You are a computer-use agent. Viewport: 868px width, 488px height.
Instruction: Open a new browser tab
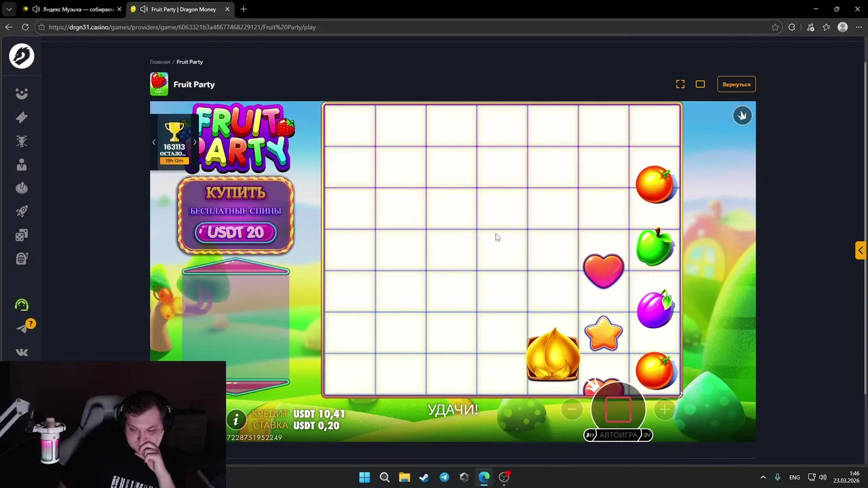243,9
